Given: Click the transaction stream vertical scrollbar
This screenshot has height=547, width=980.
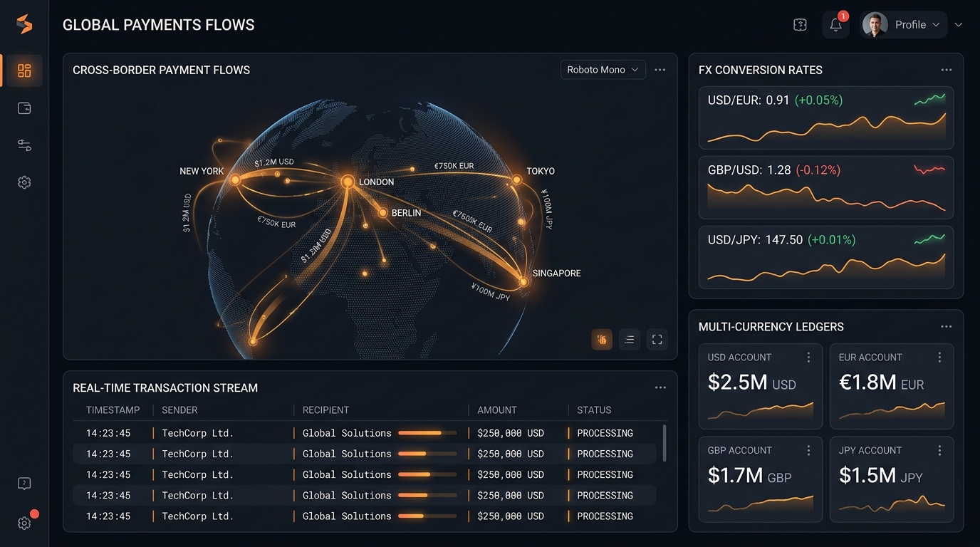Looking at the screenshot, I should click(x=664, y=443).
